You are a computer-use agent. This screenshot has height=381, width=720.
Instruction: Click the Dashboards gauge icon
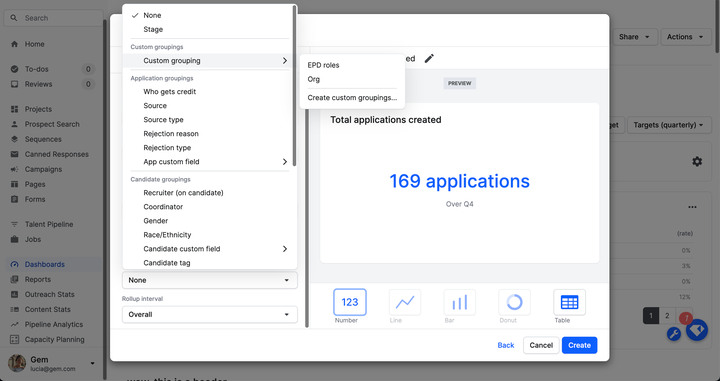pos(15,264)
